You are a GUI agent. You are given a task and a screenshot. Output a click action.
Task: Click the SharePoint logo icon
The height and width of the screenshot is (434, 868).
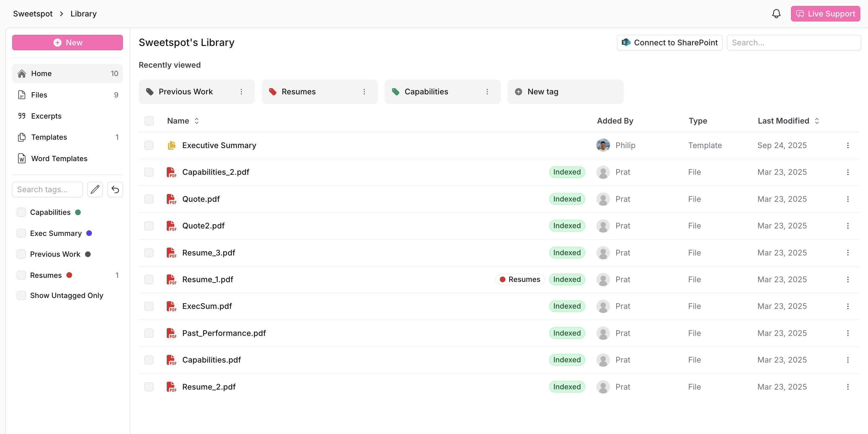point(626,43)
